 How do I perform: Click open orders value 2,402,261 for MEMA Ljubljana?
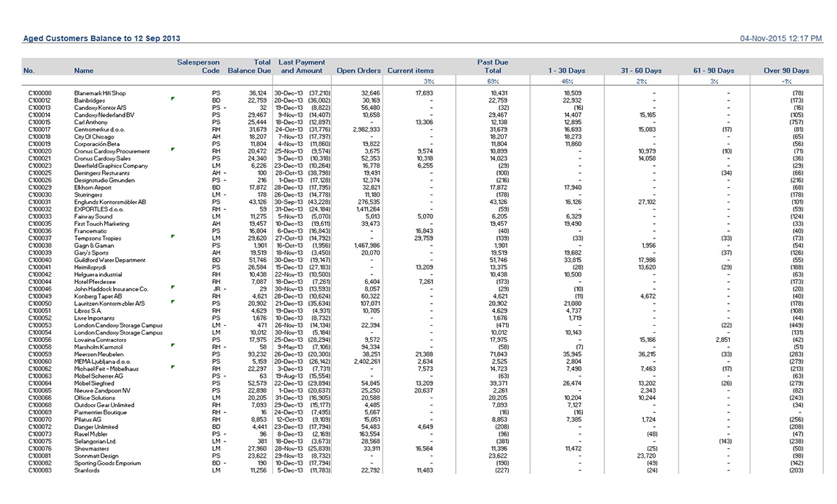pyautogui.click(x=366, y=362)
